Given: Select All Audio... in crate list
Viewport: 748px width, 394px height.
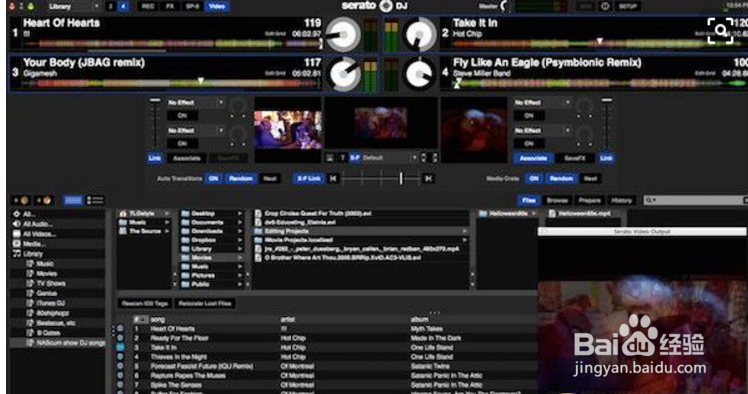Looking at the screenshot, I should pos(37,224).
